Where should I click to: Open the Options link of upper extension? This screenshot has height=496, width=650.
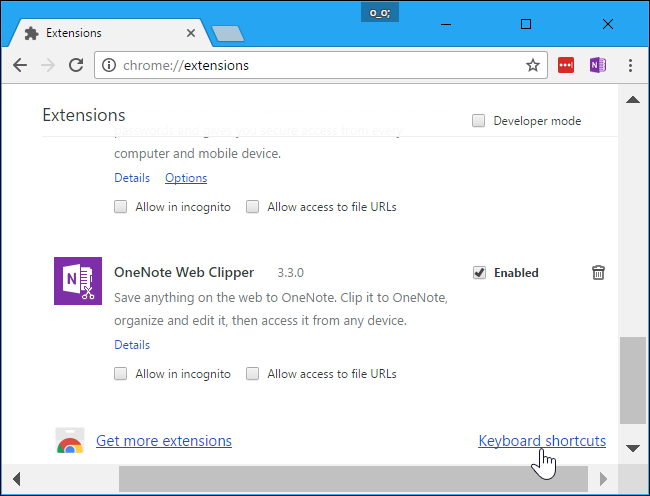point(186,178)
